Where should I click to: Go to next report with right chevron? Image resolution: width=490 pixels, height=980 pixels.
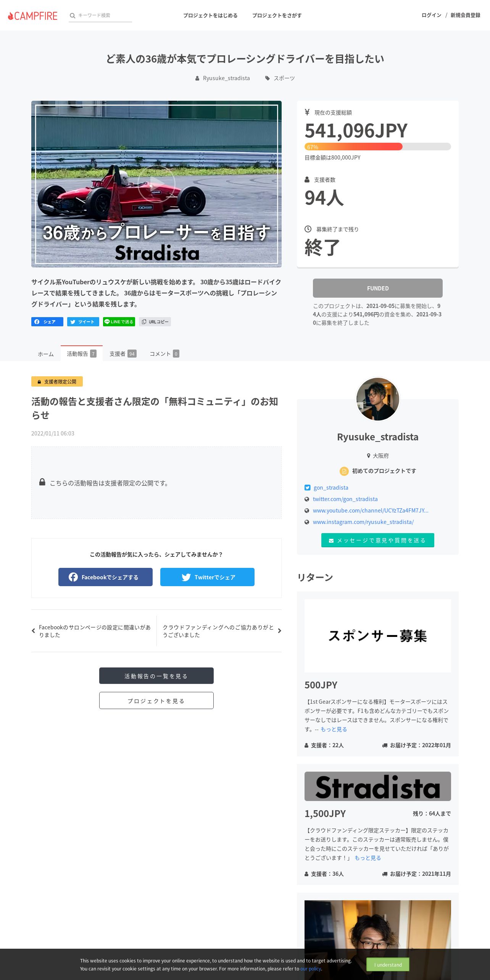pos(279,631)
